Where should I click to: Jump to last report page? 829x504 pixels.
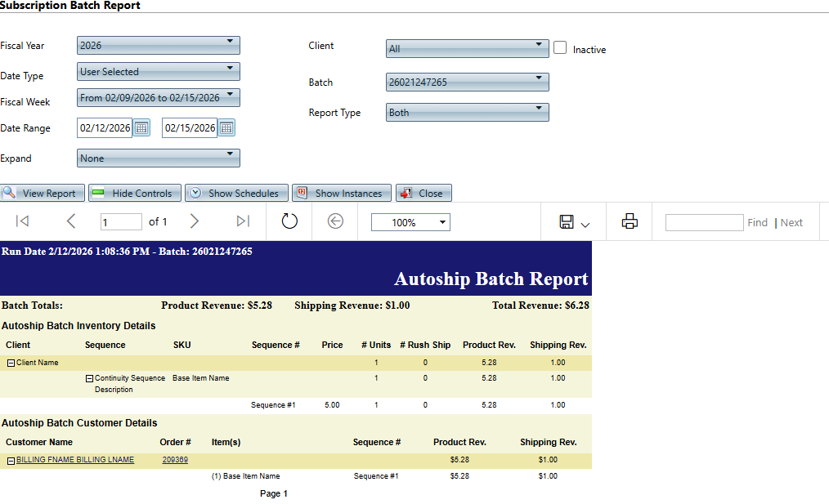242,221
